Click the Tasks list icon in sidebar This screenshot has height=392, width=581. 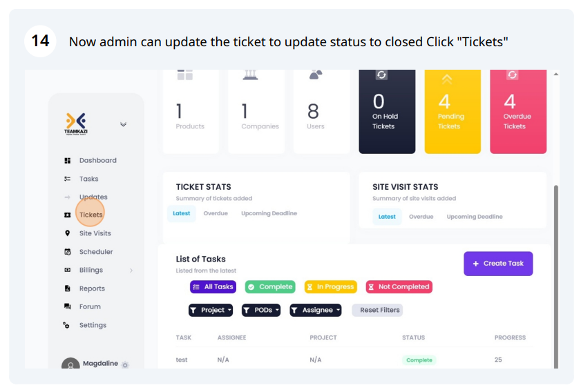[x=67, y=179]
